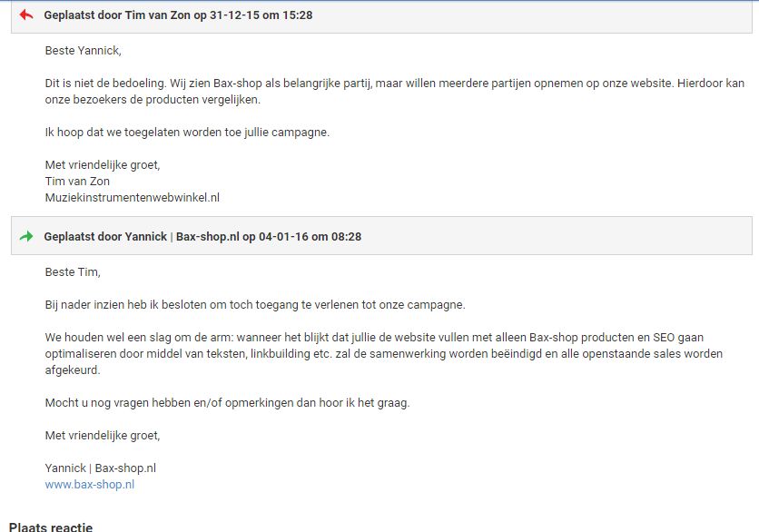Click the greeting 'Beste Yannick,'

tap(84, 51)
